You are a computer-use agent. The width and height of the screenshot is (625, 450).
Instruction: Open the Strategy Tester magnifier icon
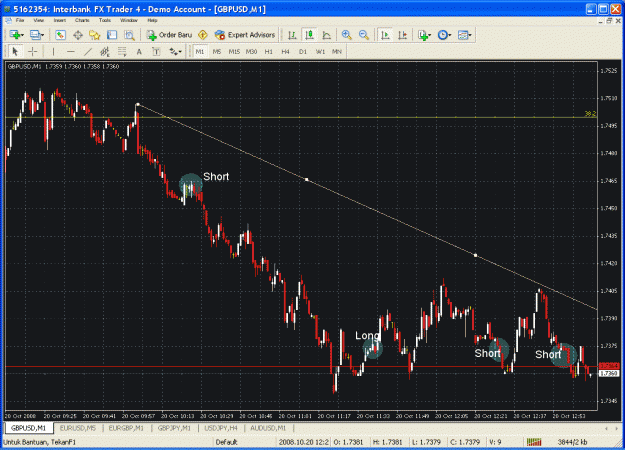point(129,35)
